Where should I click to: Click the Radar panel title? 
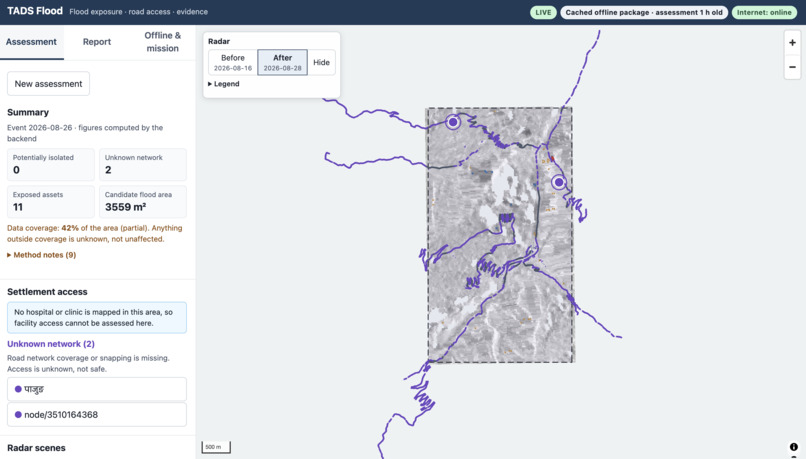click(219, 41)
